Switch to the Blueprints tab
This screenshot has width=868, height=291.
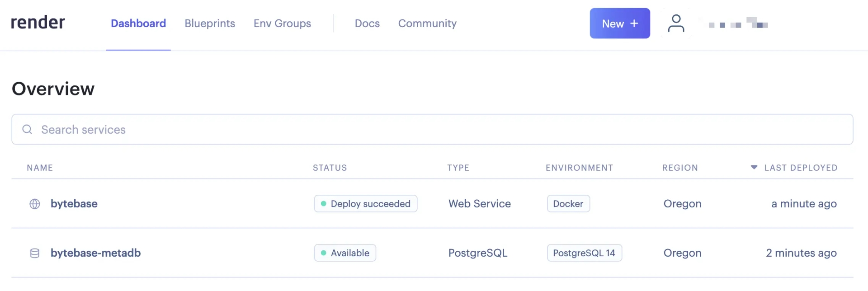pos(210,23)
